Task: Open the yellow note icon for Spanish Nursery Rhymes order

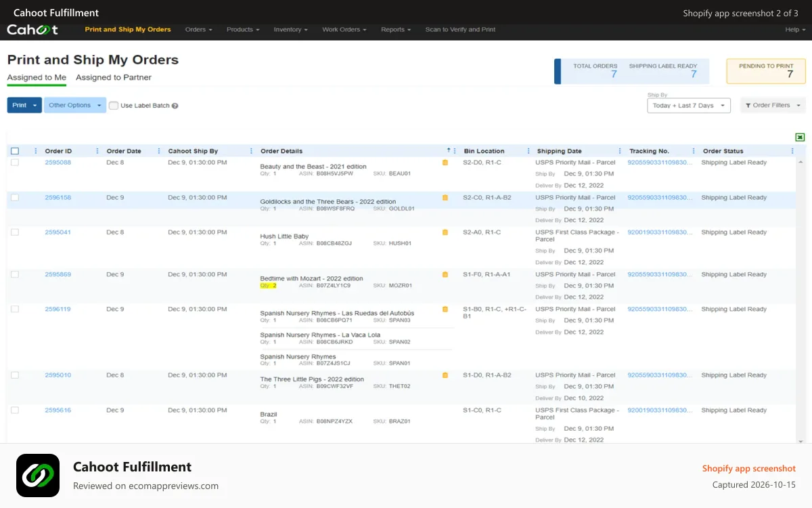Action: pyautogui.click(x=445, y=309)
